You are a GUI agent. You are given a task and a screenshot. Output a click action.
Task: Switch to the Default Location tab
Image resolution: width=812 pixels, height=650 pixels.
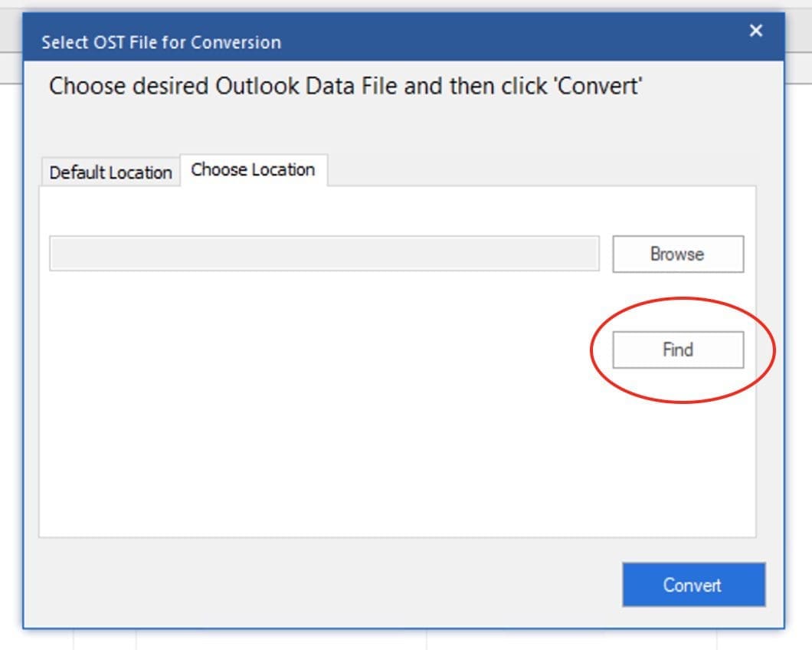(110, 172)
